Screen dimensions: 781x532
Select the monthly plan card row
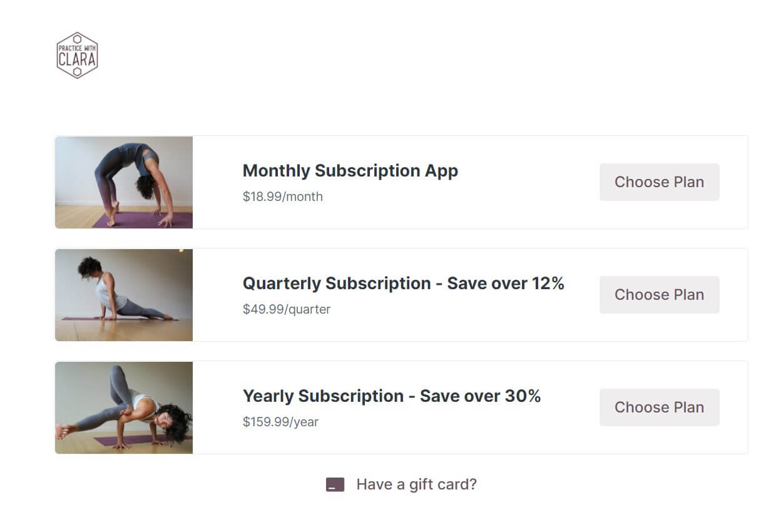coord(401,182)
